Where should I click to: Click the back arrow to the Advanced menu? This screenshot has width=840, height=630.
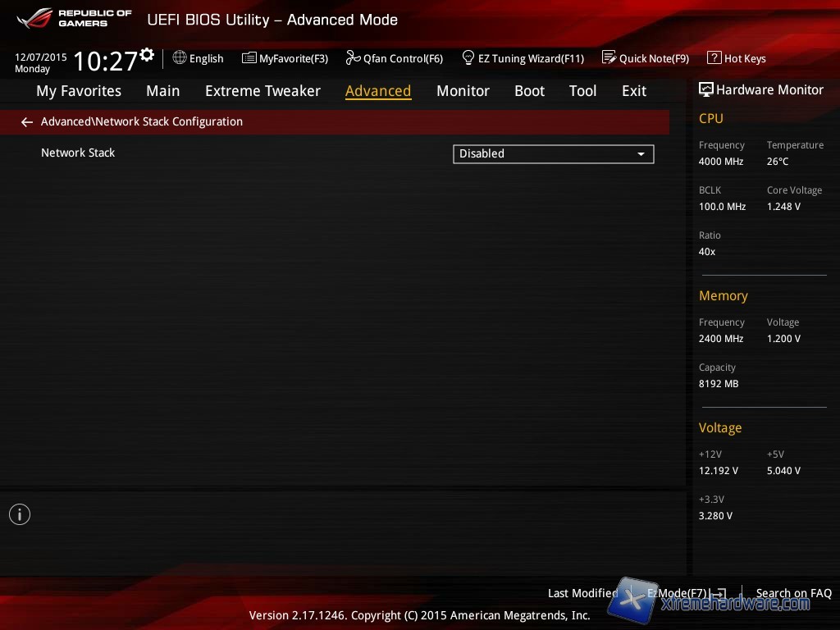tap(27, 122)
